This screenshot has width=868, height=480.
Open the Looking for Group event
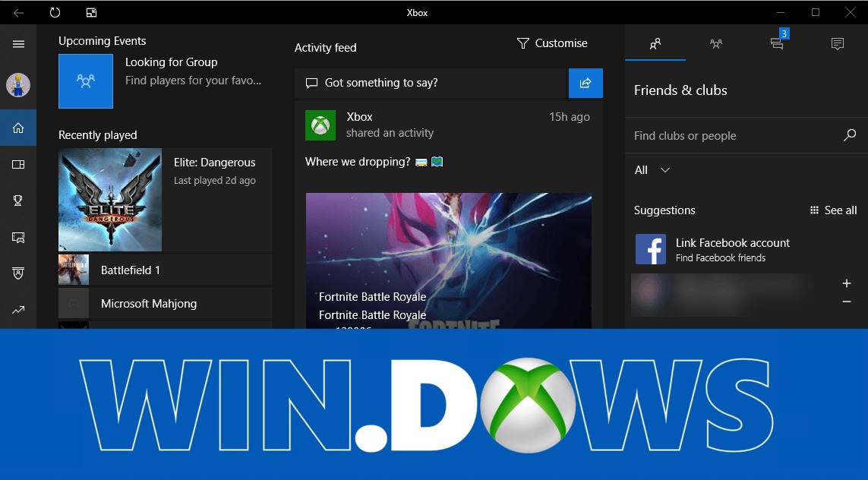[171, 62]
